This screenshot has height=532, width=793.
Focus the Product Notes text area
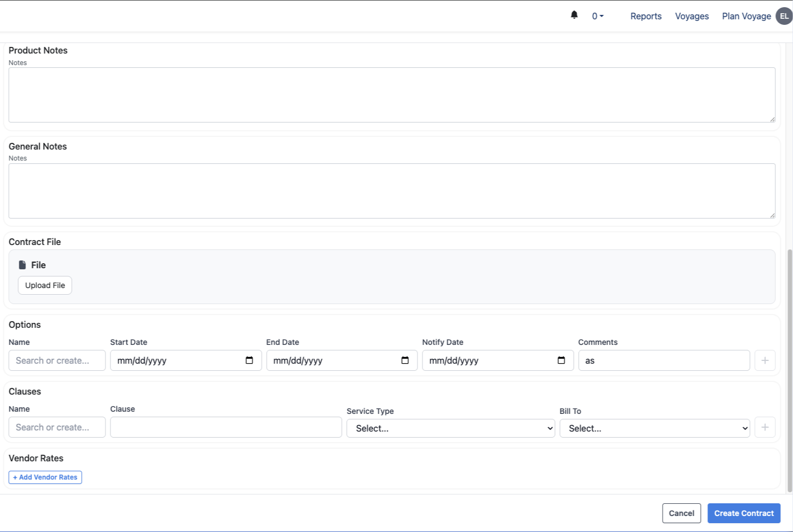coord(392,95)
